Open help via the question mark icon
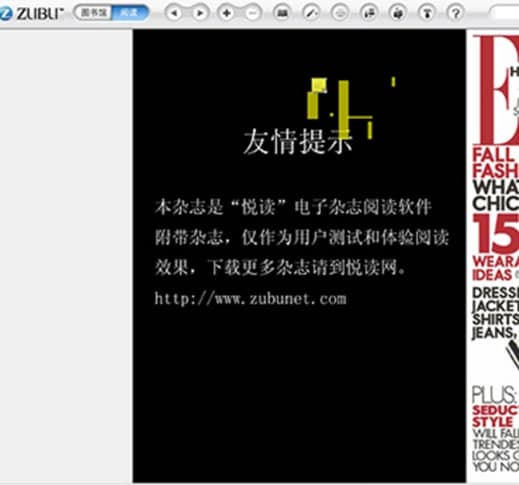Image resolution: width=519 pixels, height=485 pixels. tap(456, 13)
